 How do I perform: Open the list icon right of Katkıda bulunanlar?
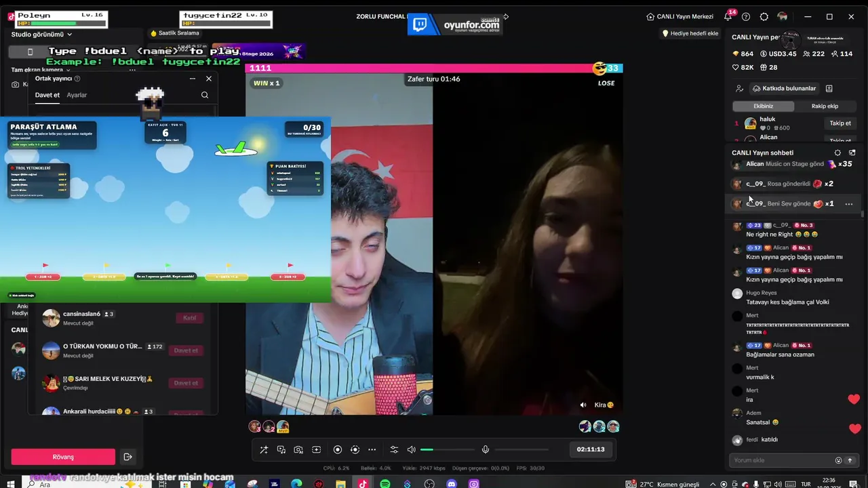tap(829, 88)
